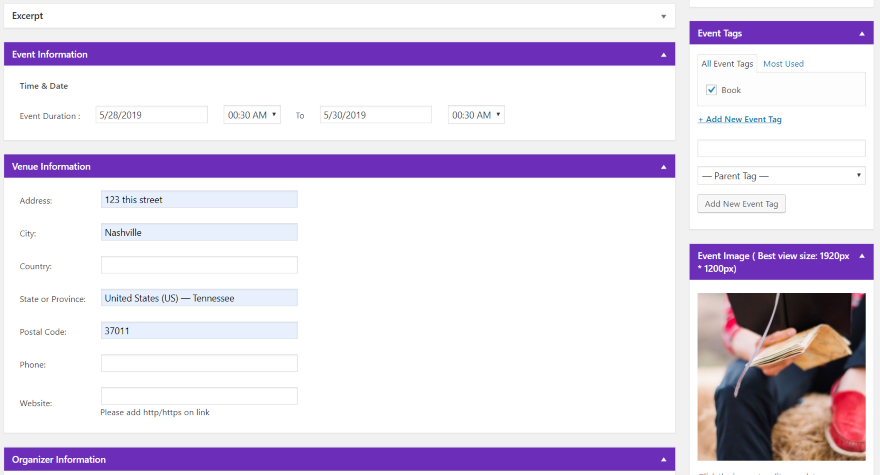The height and width of the screenshot is (475, 880).
Task: Click into the new event tag name field
Action: click(781, 148)
